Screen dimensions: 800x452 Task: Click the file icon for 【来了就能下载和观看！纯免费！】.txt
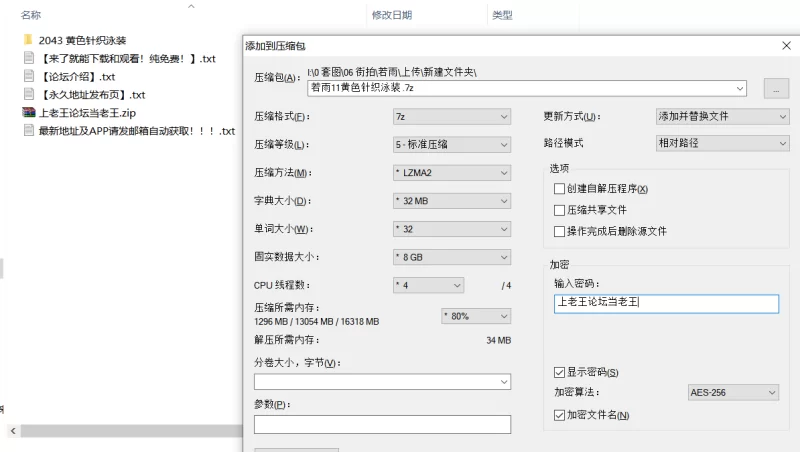pyautogui.click(x=28, y=59)
